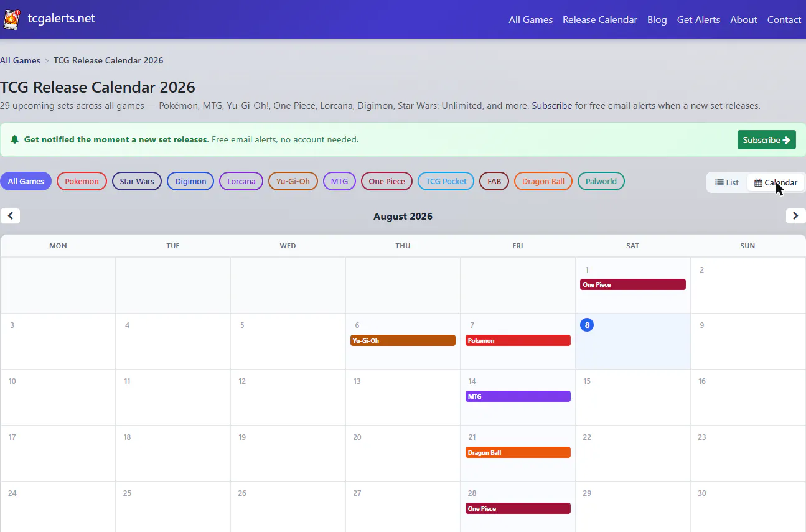Open the One Piece event on August 1

(x=632, y=284)
